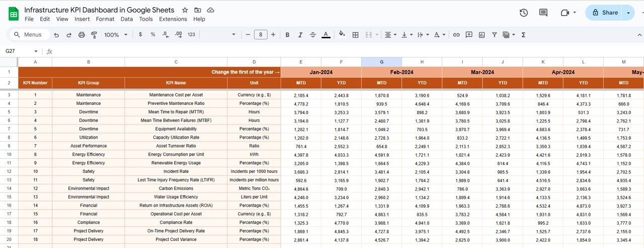Print the spreadsheet

82,35
